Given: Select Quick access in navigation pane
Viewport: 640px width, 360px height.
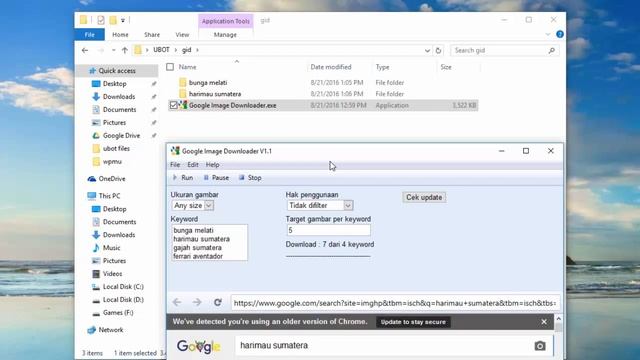Looking at the screenshot, I should click(117, 71).
